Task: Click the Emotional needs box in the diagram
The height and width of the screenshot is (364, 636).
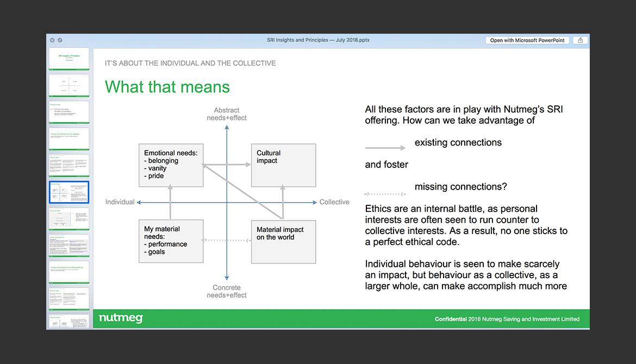Action: coord(171,165)
